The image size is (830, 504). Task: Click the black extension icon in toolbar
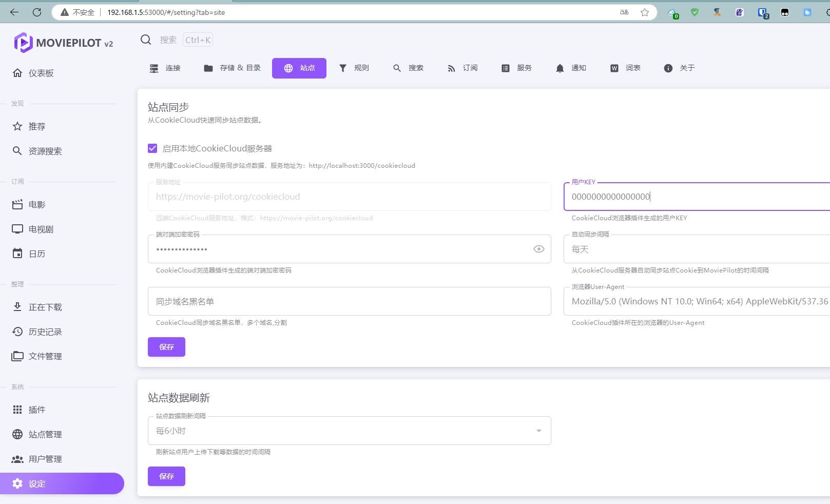click(785, 12)
